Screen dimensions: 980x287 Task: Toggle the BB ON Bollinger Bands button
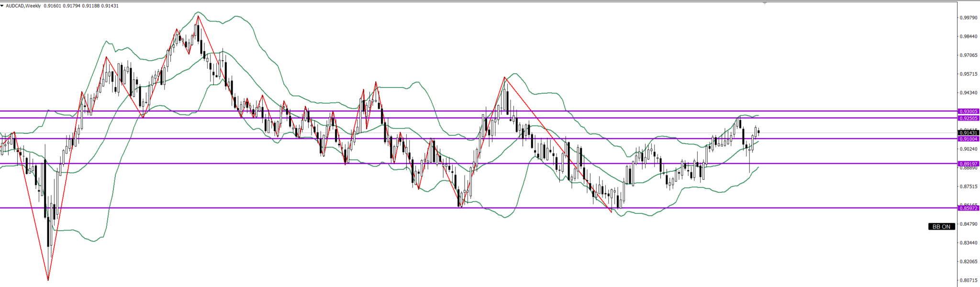941,227
